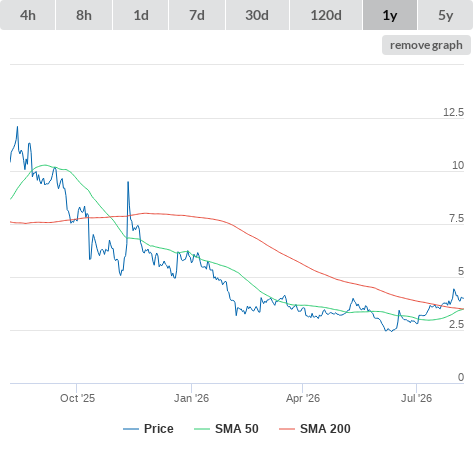474x455 pixels.
Task: Click the Oct '25 axis tick label
Action: point(77,398)
